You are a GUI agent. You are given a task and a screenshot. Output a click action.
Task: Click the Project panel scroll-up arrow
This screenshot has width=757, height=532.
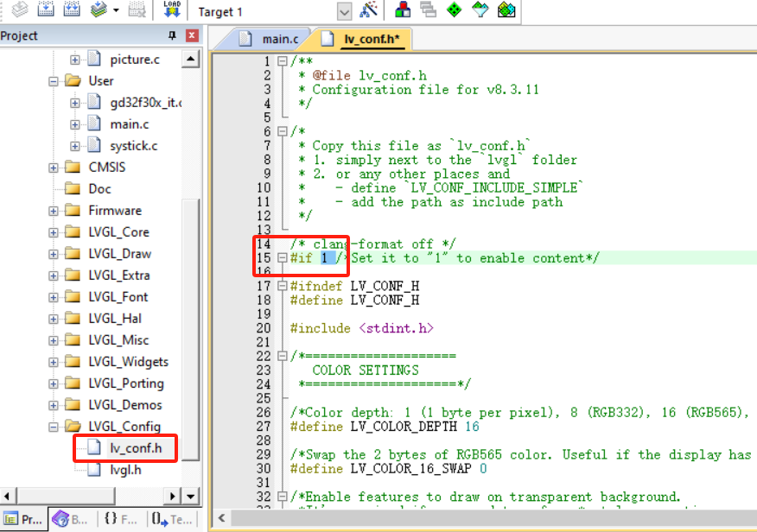tap(191, 60)
